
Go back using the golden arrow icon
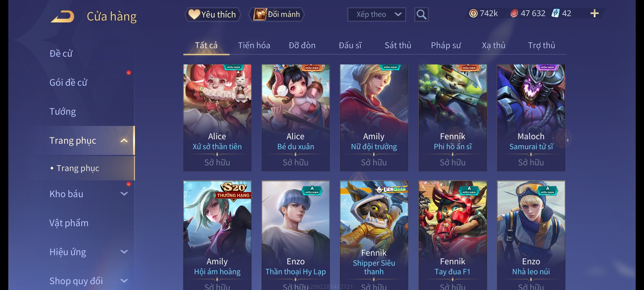pos(63,16)
